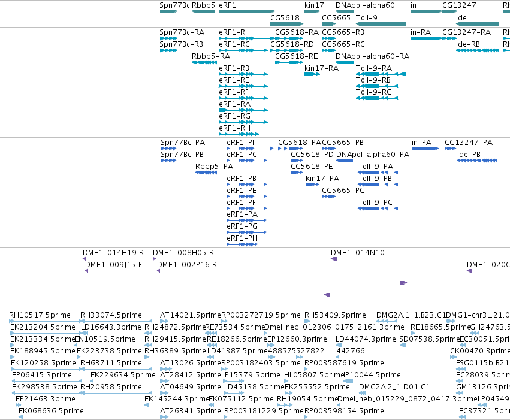Click transcript CG5665-RB

click(343, 32)
